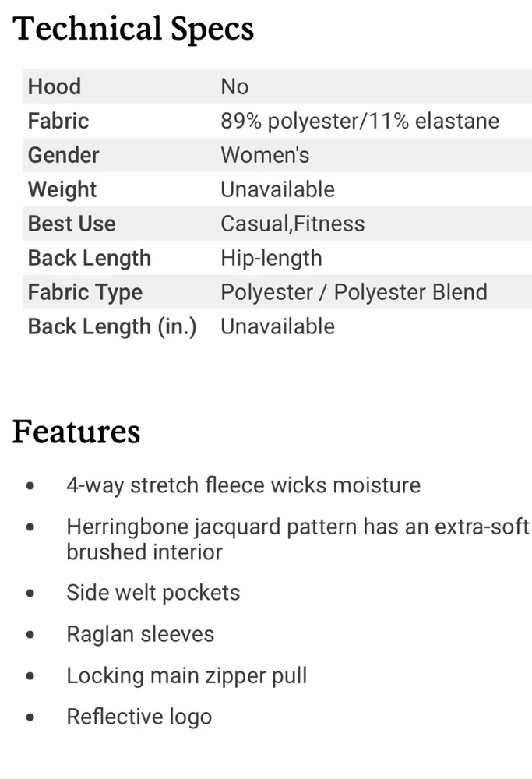Click the Raglan sleeves feature

point(140,634)
